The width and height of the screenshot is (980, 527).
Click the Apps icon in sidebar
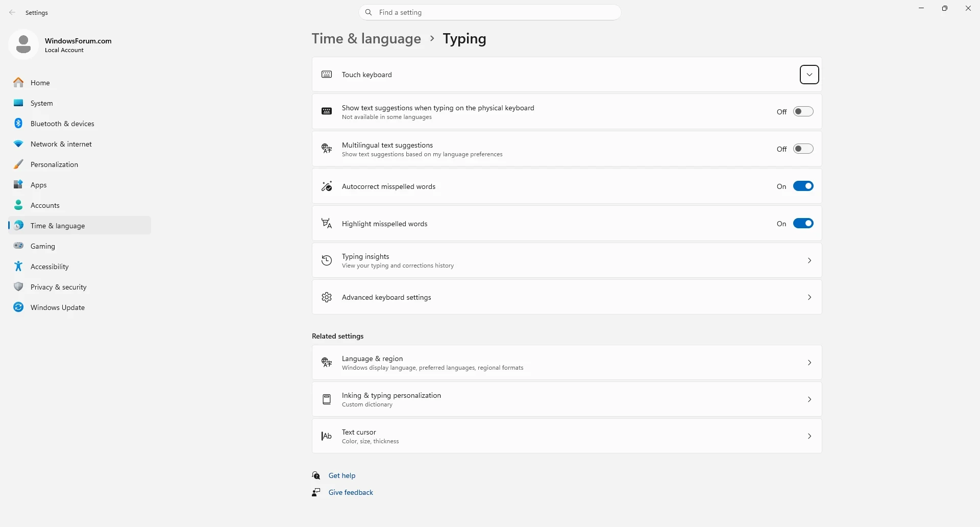(x=18, y=184)
